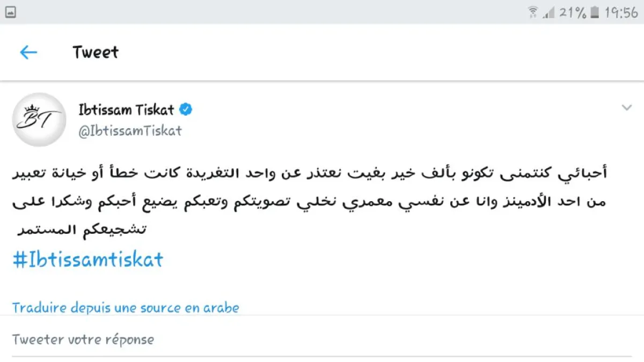Tap the 21% battery percentage indicator

(572, 12)
